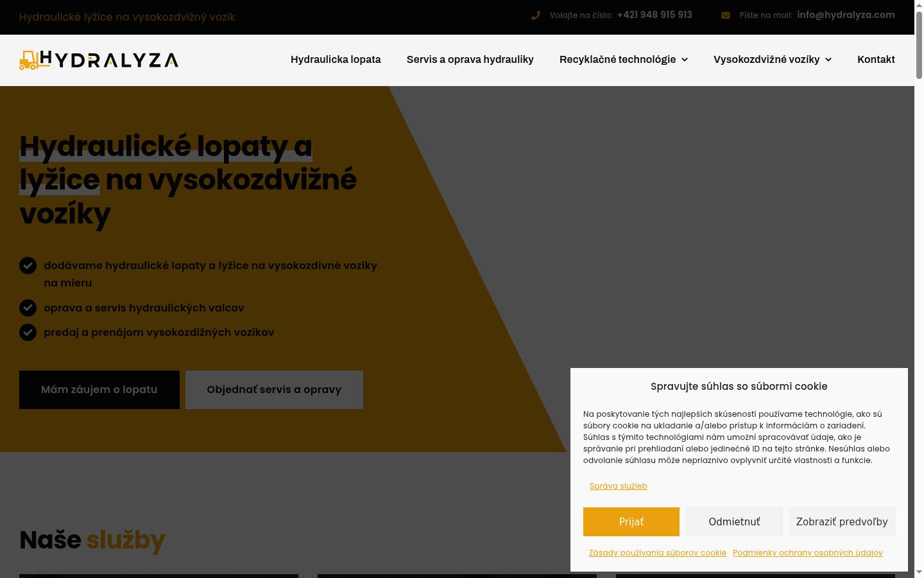Click 'Hydraulické lyžice na vysokozdvižný vozík' tagline
The width and height of the screenshot is (924, 578).
(x=127, y=17)
